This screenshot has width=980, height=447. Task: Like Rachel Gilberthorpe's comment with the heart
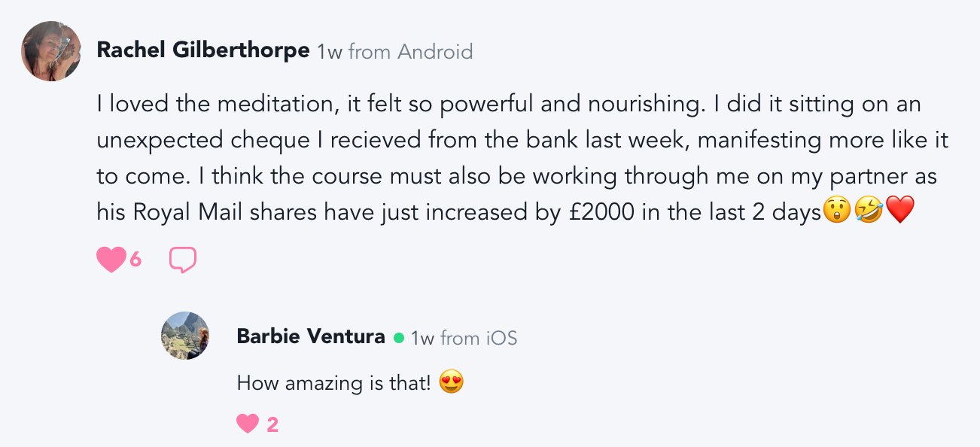pyautogui.click(x=111, y=260)
